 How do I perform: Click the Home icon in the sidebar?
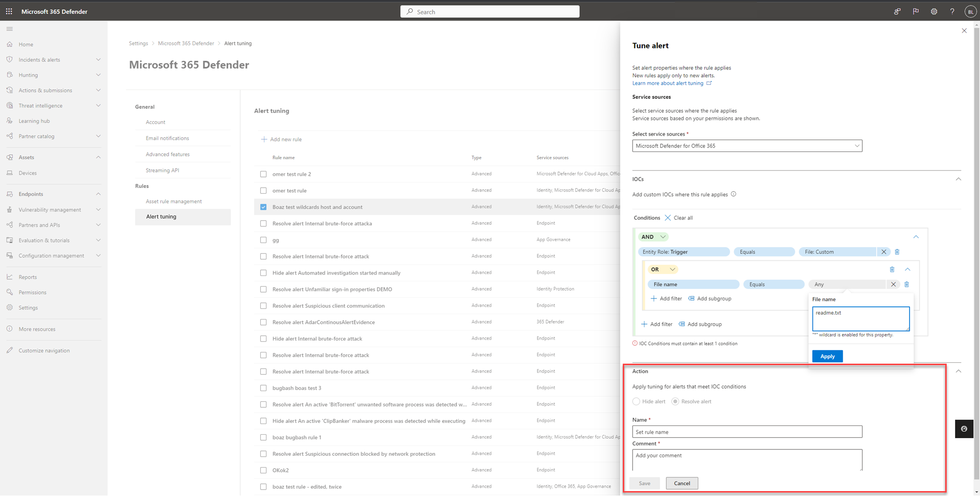9,44
